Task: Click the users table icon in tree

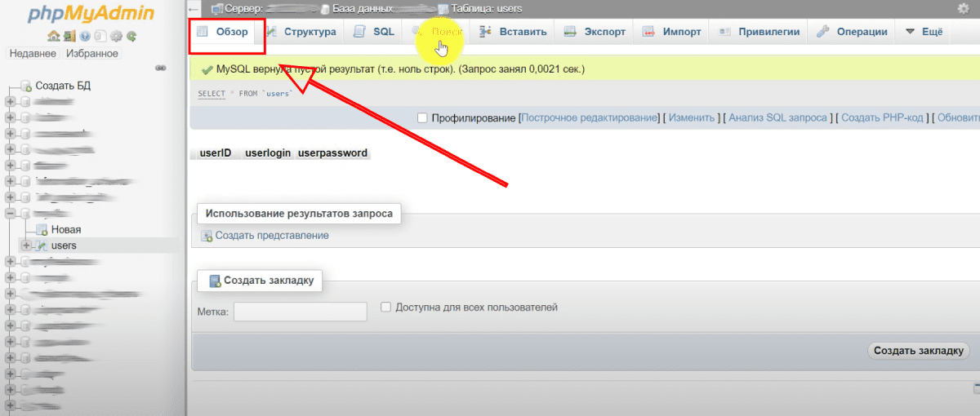Action: 41,246
